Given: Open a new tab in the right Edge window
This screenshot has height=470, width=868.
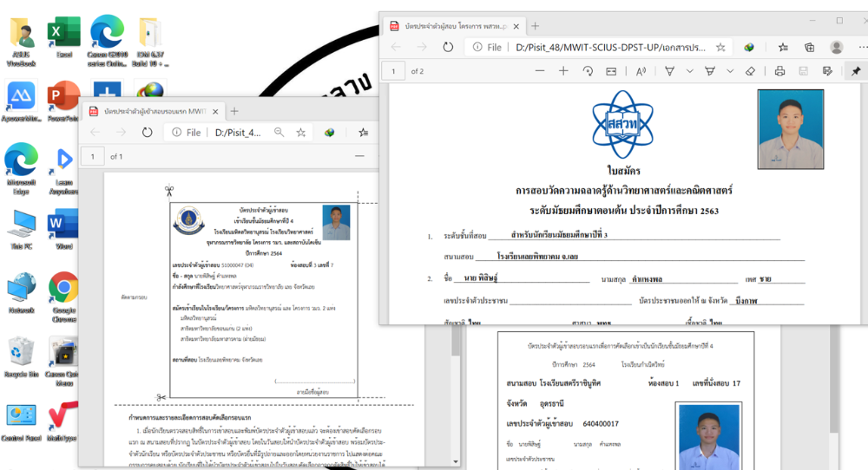Looking at the screenshot, I should (x=535, y=25).
